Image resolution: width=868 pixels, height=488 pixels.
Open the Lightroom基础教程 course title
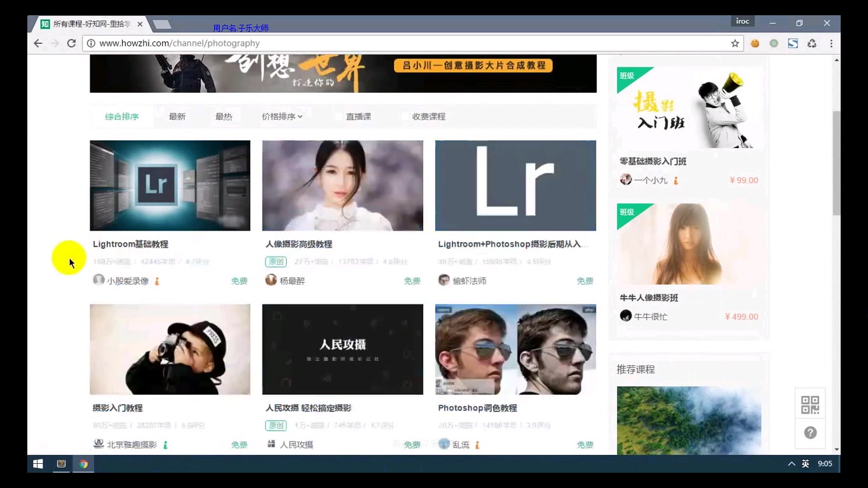[131, 244]
